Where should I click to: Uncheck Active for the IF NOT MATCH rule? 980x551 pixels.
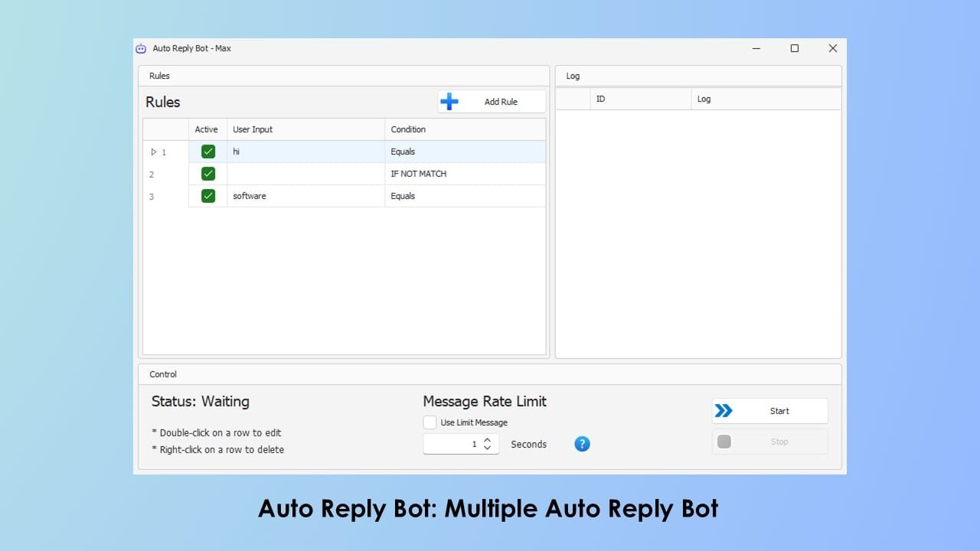pos(208,174)
